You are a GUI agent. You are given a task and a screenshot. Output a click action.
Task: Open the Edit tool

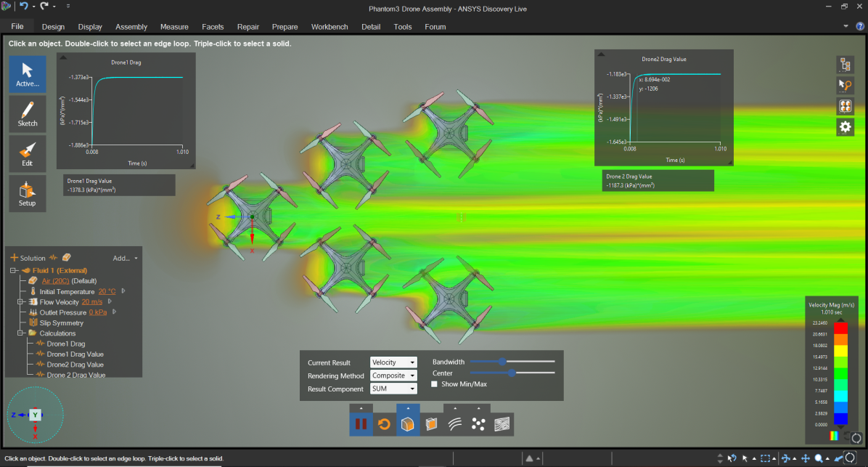click(27, 154)
